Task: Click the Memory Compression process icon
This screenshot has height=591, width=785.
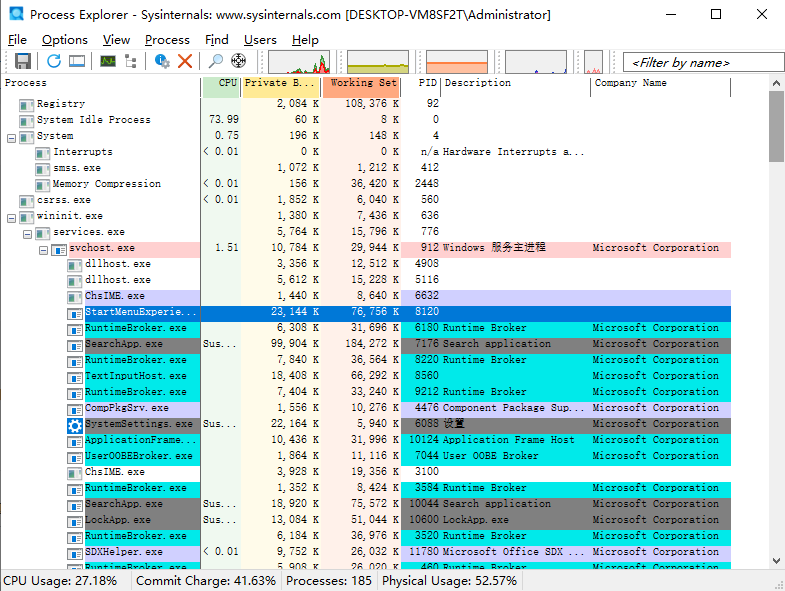Action: [43, 185]
